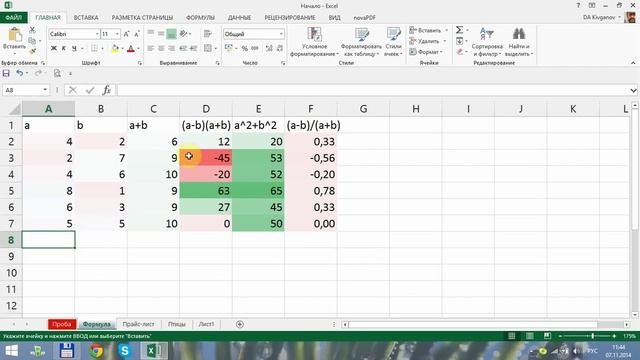This screenshot has width=640, height=360.
Task: Click the borders icon in font group
Action: (94, 49)
